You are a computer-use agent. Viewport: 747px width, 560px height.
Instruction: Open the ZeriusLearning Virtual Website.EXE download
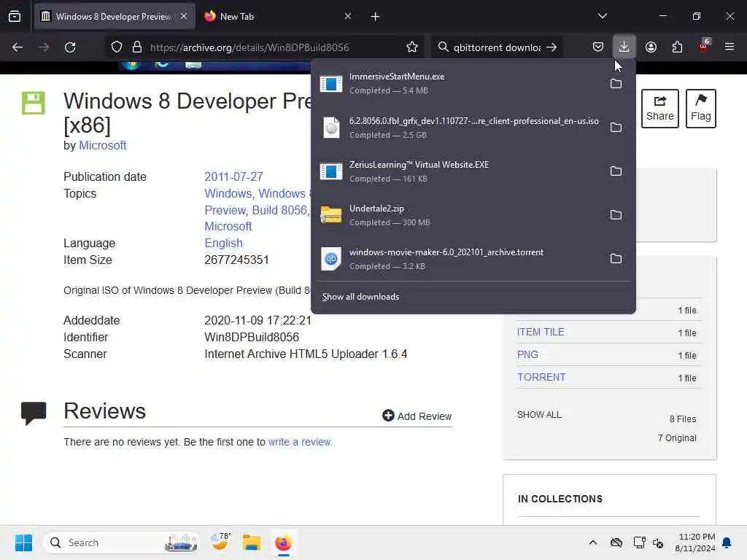coord(458,171)
